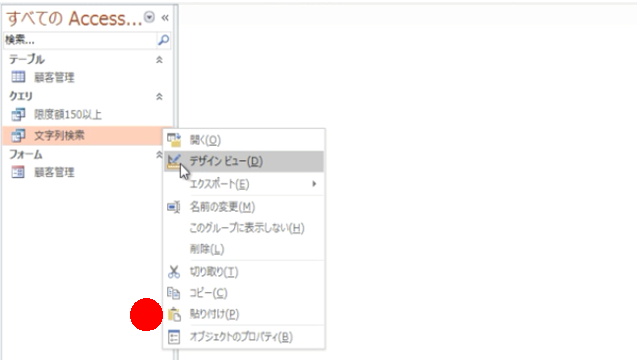
Task: Click the 限度額150以上 query icon
Action: pos(18,114)
